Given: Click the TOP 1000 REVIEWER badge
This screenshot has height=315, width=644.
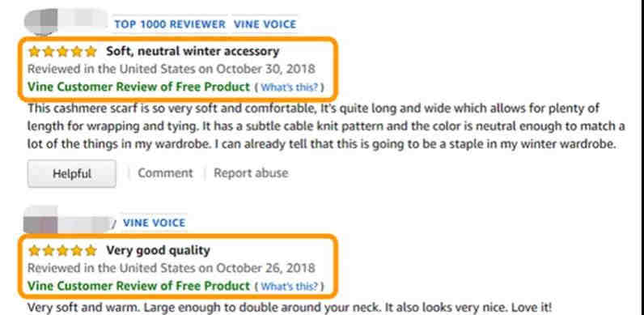Looking at the screenshot, I should [x=170, y=24].
